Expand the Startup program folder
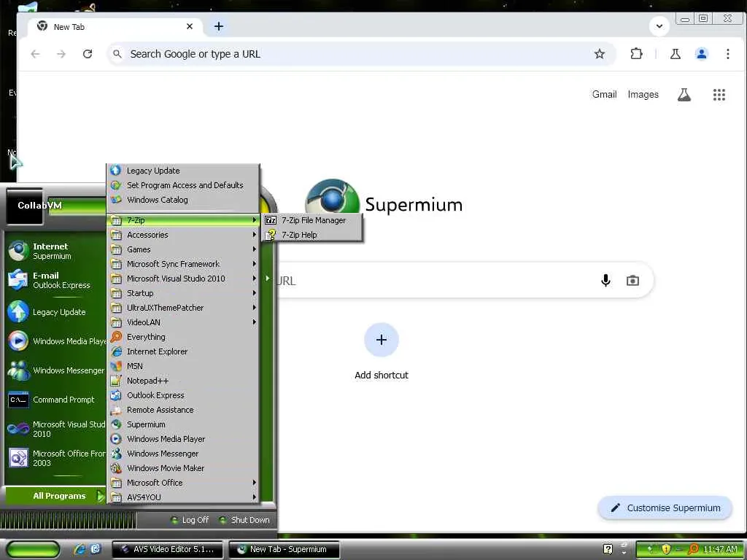The width and height of the screenshot is (747, 560). coord(183,293)
